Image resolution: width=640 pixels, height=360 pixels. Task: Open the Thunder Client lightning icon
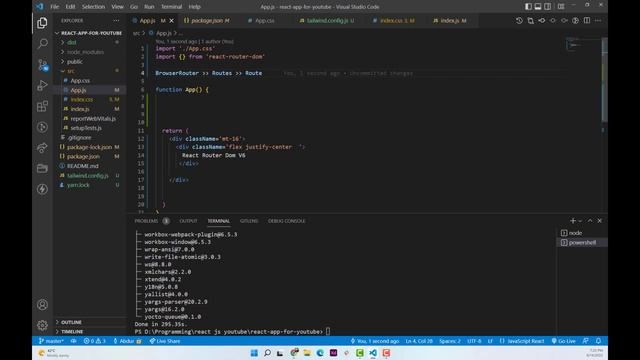42,189
